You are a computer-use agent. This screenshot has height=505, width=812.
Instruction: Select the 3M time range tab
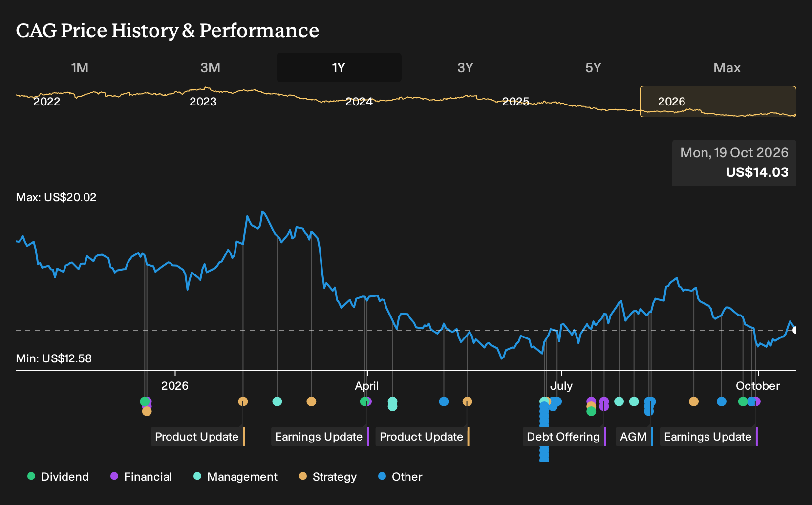[210, 67]
